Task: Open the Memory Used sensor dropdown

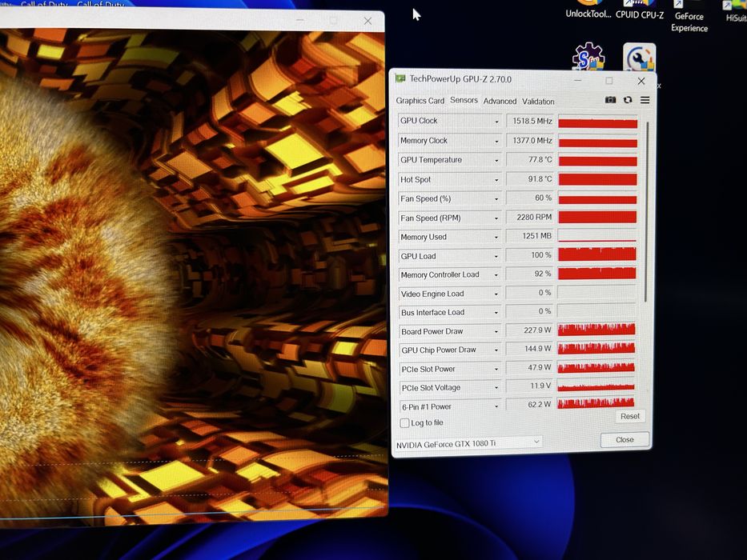Action: click(x=496, y=237)
